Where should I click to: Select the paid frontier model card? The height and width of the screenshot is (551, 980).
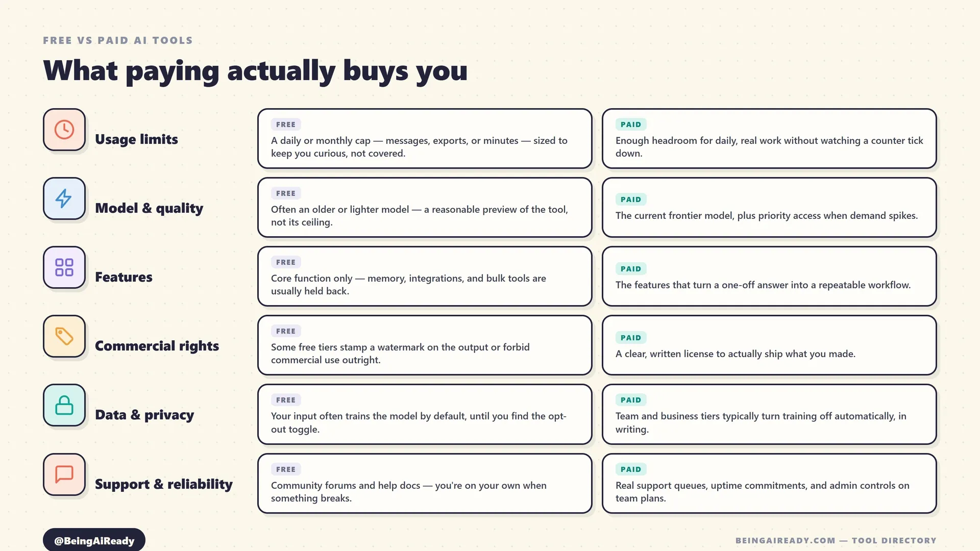click(769, 208)
